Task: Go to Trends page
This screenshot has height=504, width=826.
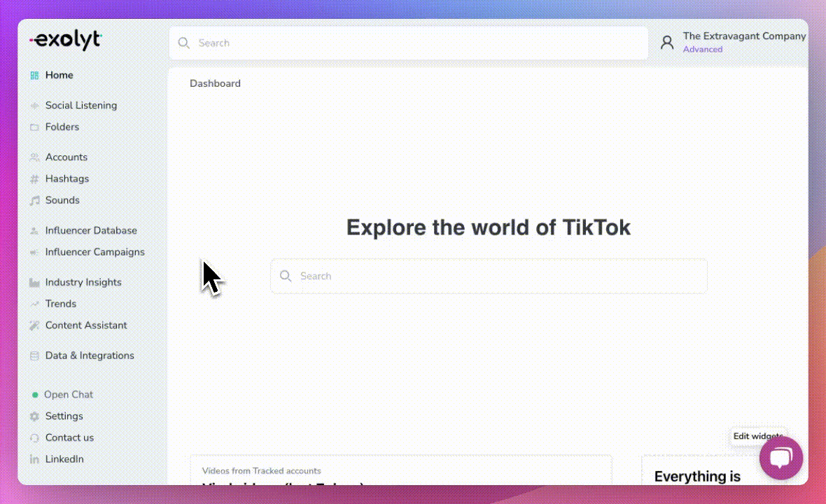Action: [x=61, y=304]
